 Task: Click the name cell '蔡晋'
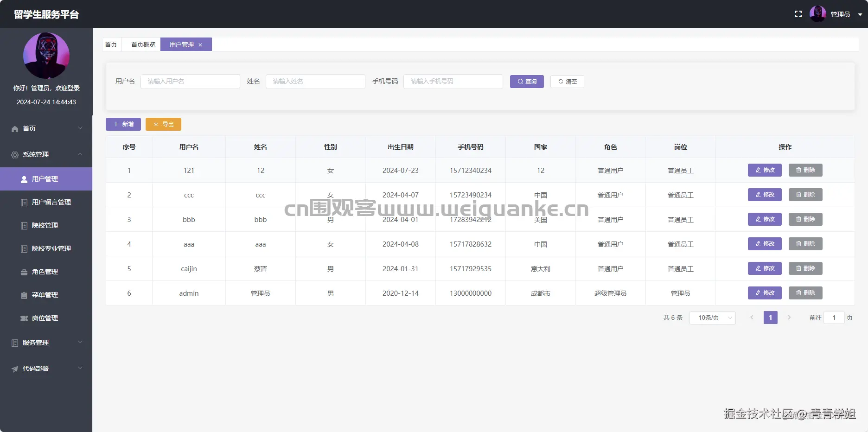(x=261, y=269)
